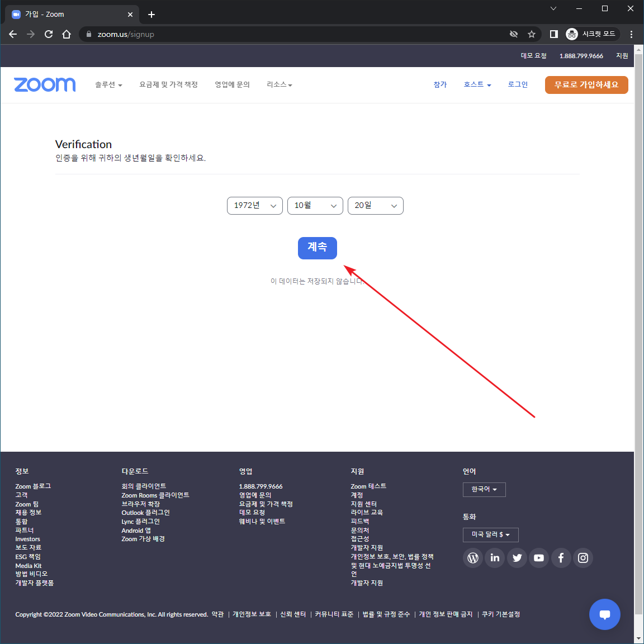Open Outlook 플러그인 footer link
The image size is (644, 644).
coord(145,513)
